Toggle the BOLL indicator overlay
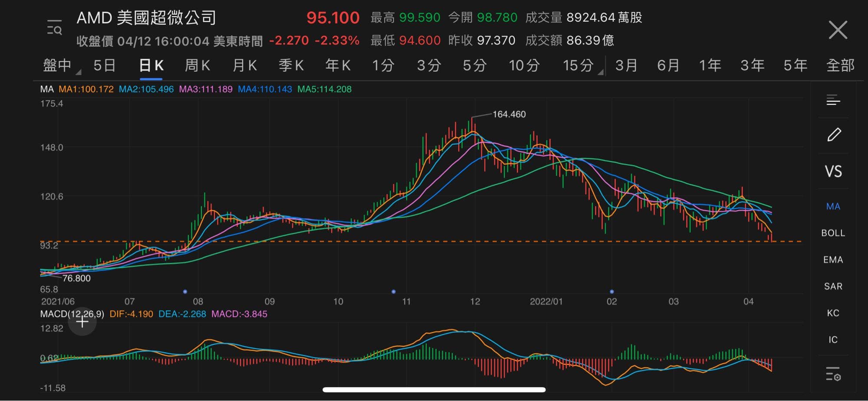 [x=833, y=233]
